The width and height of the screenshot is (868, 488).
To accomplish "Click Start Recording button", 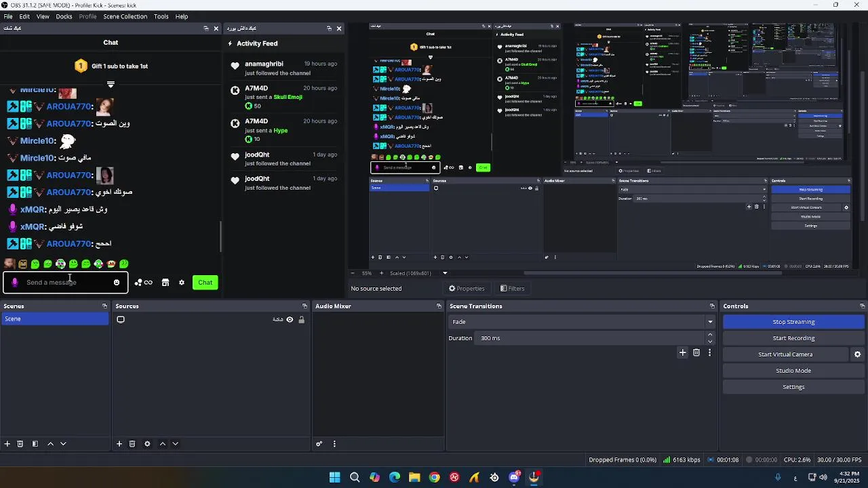I will click(793, 338).
